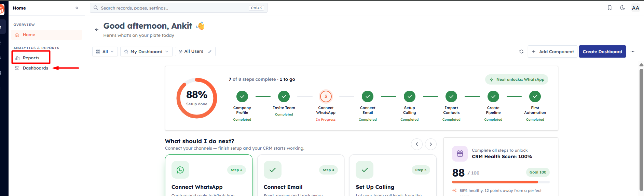
Task: Click the Step 4 badge
Action: (x=329, y=170)
